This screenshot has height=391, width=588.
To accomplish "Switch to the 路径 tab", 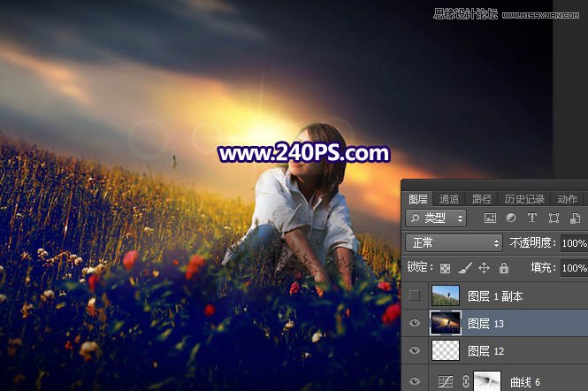I will coord(482,199).
